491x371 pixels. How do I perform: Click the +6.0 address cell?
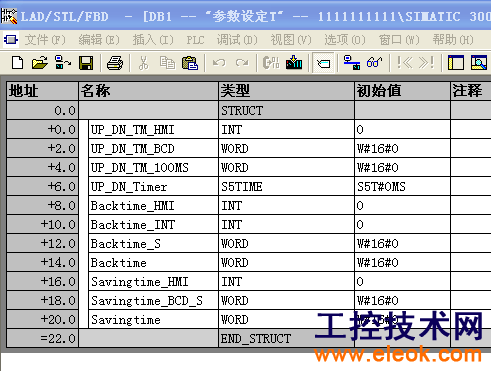(x=42, y=186)
